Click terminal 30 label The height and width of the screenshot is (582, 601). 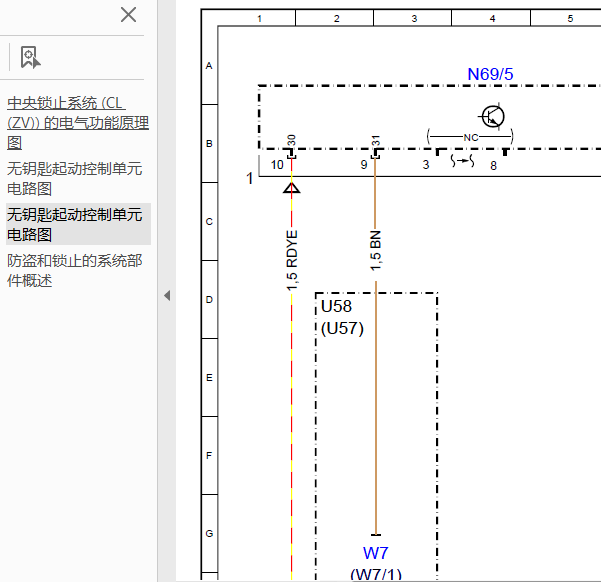pyautogui.click(x=292, y=140)
